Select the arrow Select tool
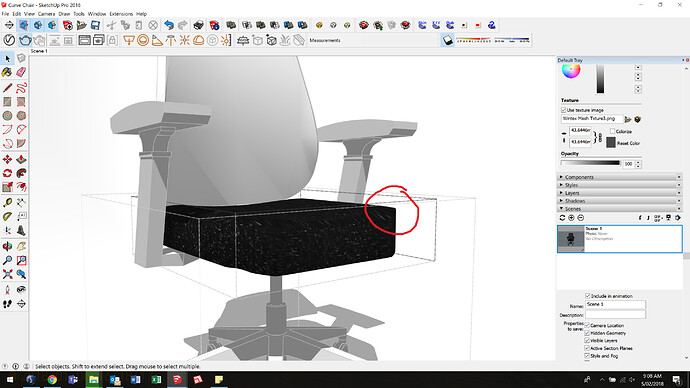The image size is (690, 388). (7, 58)
